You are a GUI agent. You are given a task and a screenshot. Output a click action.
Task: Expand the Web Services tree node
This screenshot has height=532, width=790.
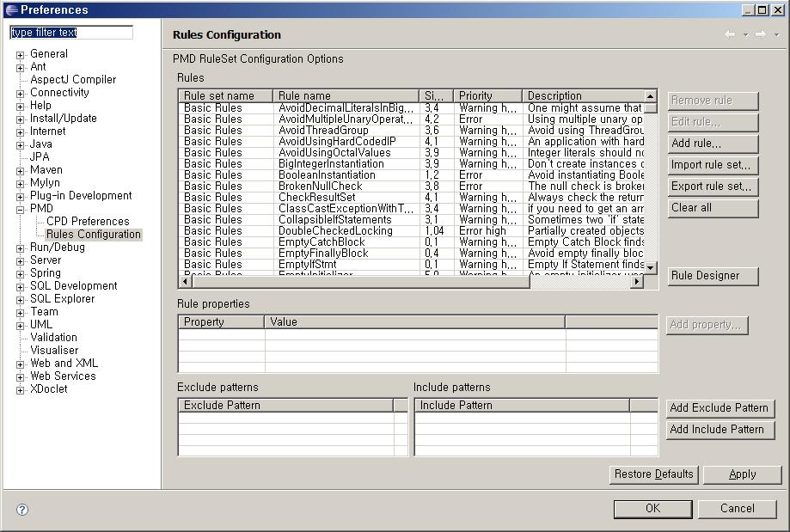coord(20,377)
